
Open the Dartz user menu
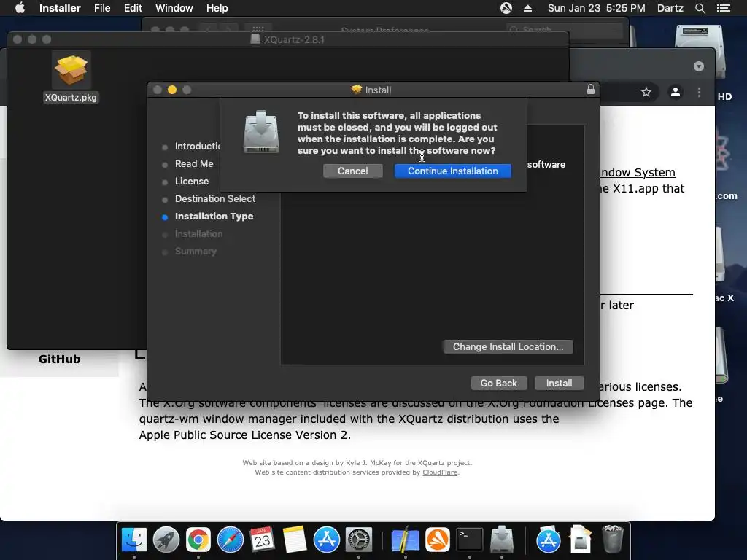click(670, 8)
